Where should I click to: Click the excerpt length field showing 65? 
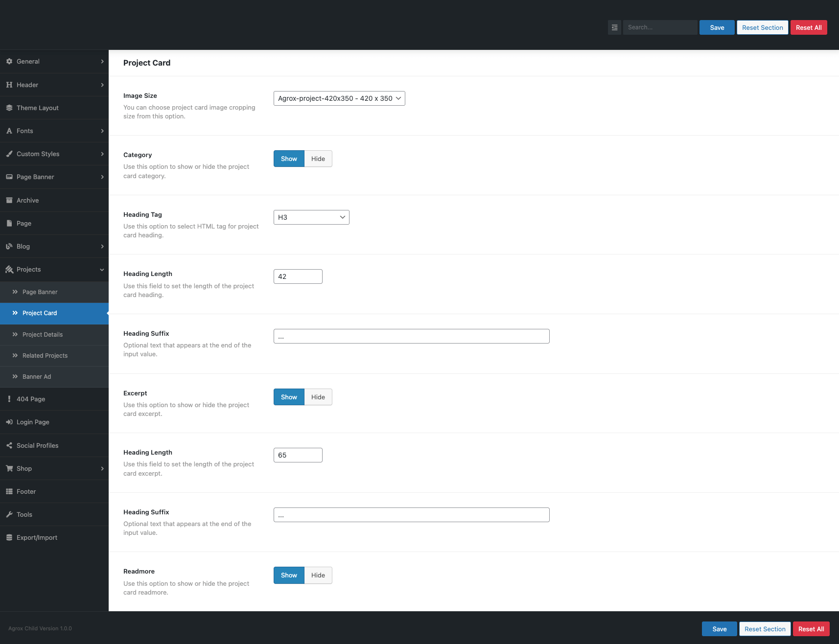click(x=298, y=455)
